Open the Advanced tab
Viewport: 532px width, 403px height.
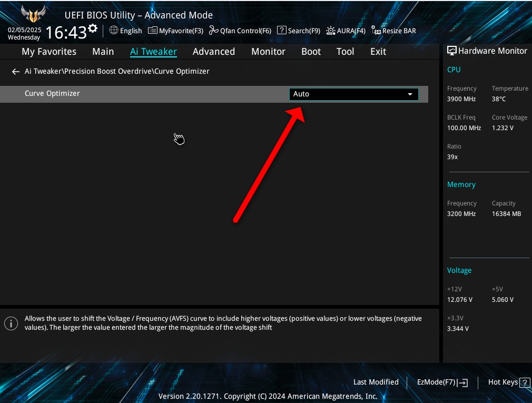(214, 52)
